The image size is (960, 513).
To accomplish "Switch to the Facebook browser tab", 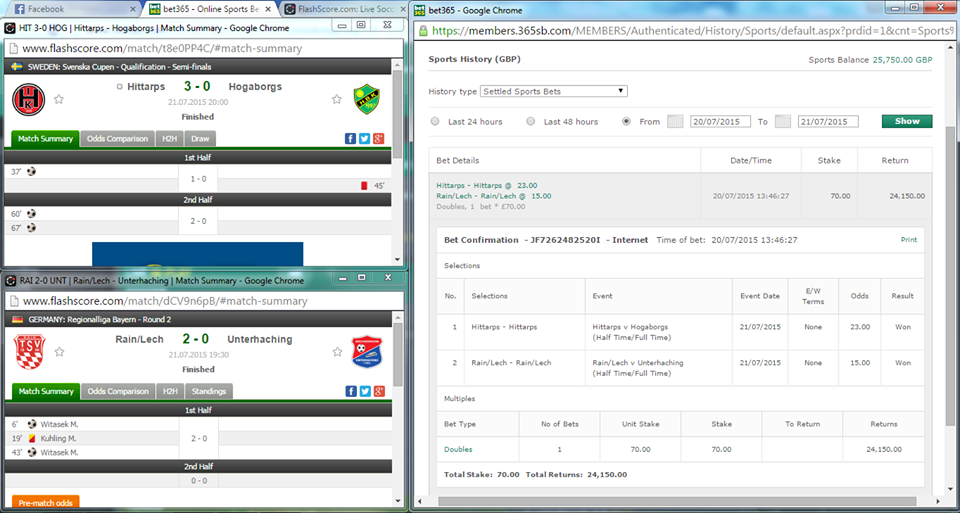I will tap(72, 9).
